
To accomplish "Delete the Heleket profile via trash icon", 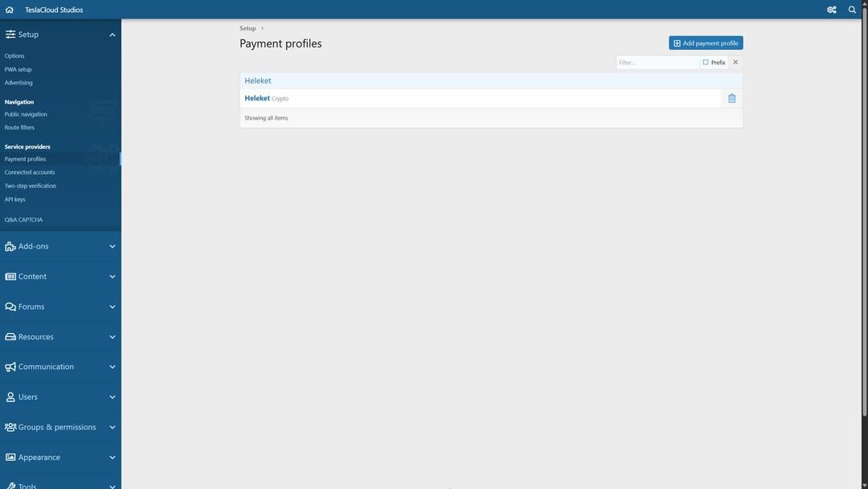I will pyautogui.click(x=731, y=97).
